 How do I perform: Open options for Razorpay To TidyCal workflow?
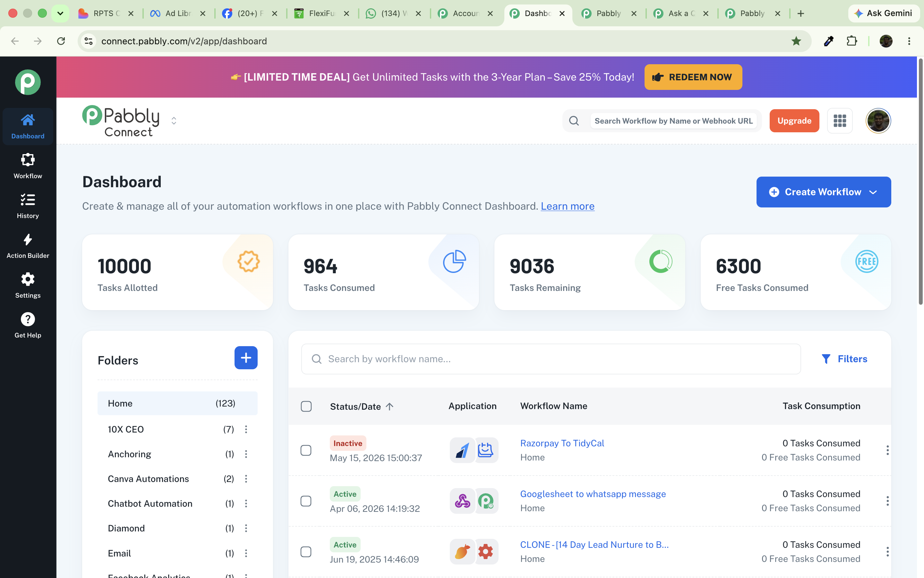point(887,450)
